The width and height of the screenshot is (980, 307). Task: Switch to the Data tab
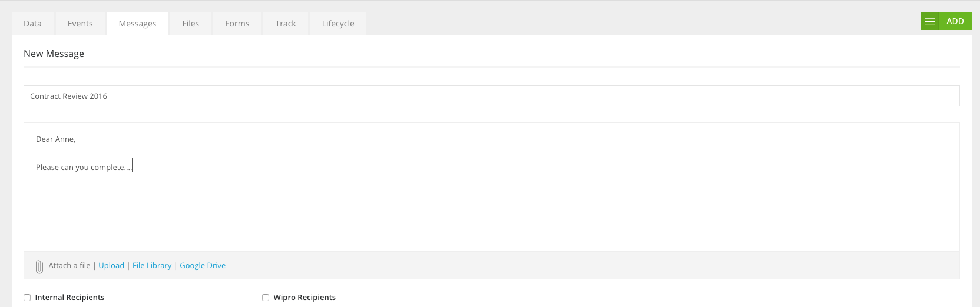[32, 24]
